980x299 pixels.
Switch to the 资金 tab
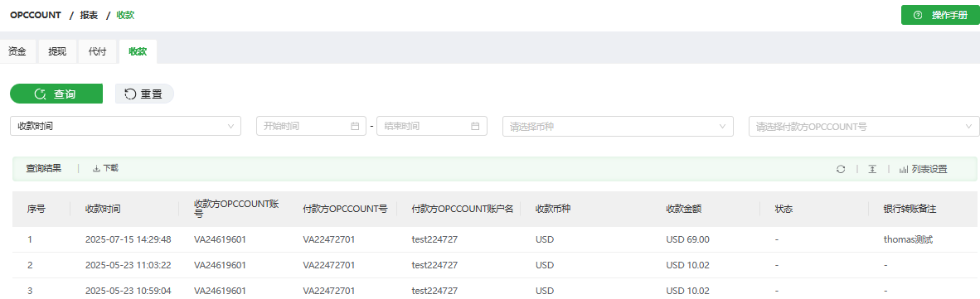pyautogui.click(x=17, y=52)
